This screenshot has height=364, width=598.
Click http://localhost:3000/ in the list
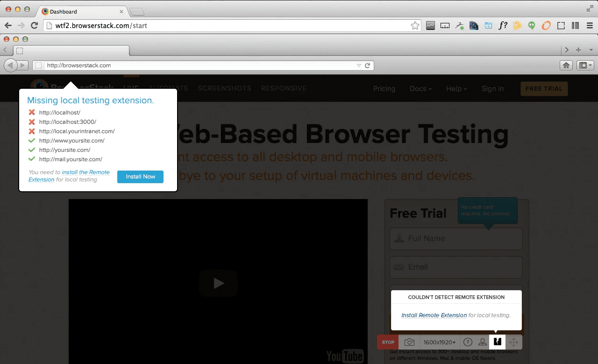[68, 122]
